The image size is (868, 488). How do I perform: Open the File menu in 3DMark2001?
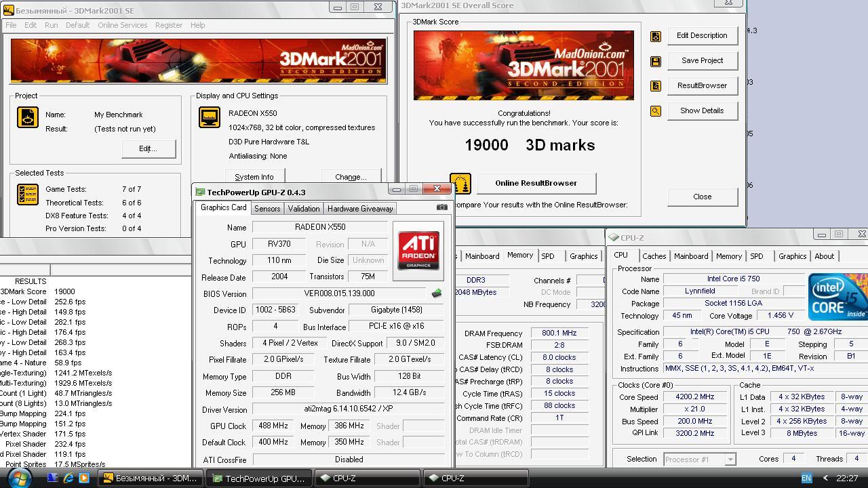pyautogui.click(x=11, y=25)
